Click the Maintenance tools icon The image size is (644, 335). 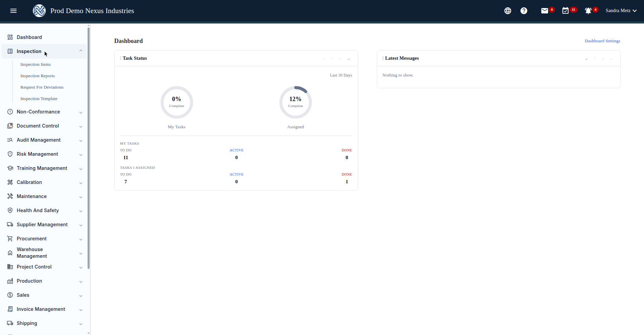coord(10,196)
